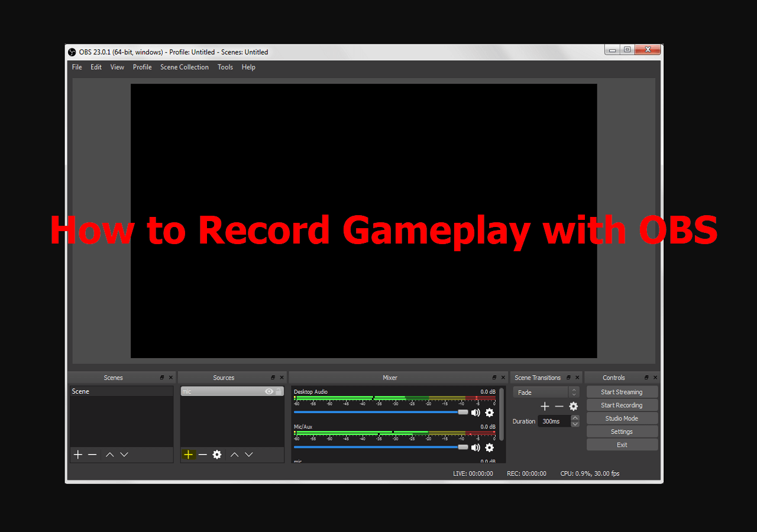Image resolution: width=757 pixels, height=532 pixels.
Task: Click 'REC: 00:00:00' in status bar
Action: (x=526, y=473)
